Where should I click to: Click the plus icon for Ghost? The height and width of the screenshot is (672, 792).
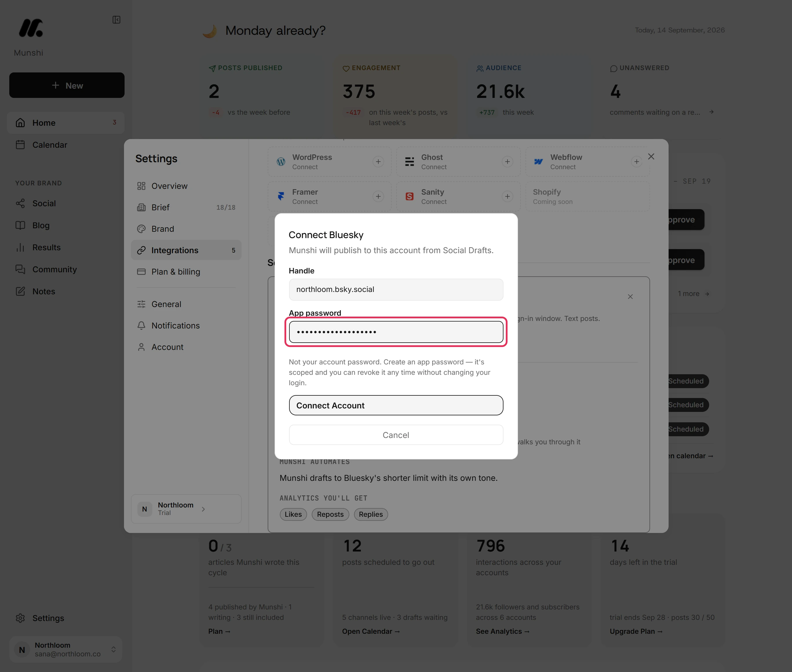click(508, 162)
